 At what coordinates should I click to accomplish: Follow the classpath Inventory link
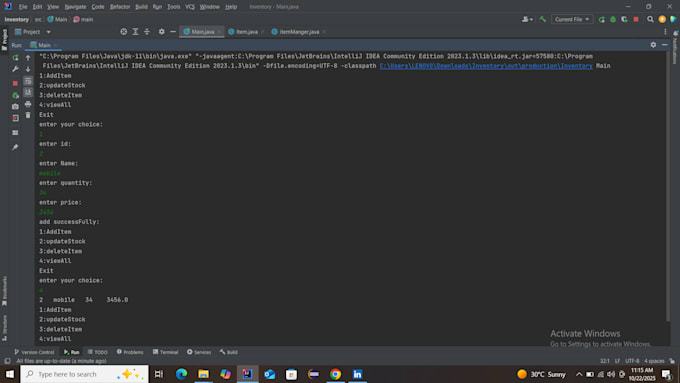coord(486,66)
